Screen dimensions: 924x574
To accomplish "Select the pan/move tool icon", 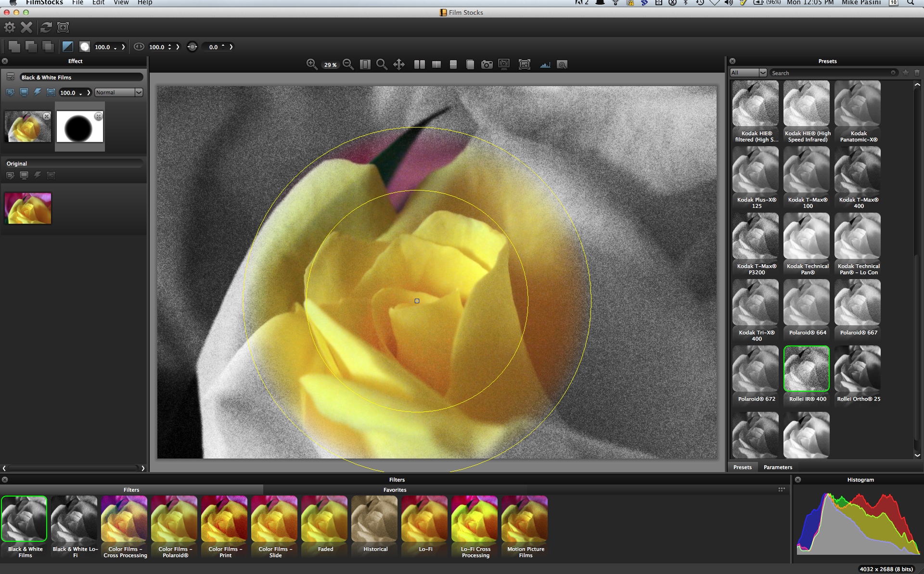I will [x=399, y=64].
